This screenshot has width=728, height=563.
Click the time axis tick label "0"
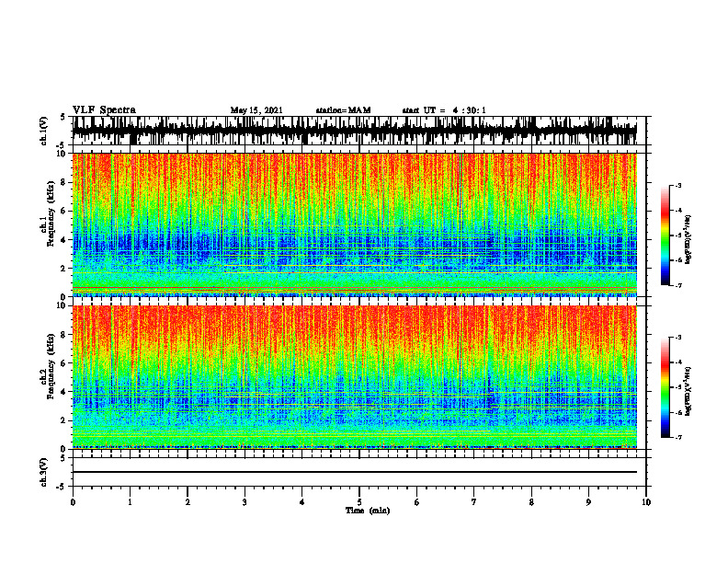pos(73,502)
